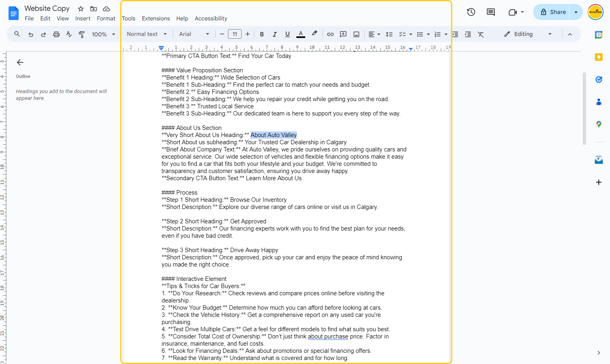Screen dimensions: 610x364
Task: Toggle underline formatting
Action: point(288,34)
